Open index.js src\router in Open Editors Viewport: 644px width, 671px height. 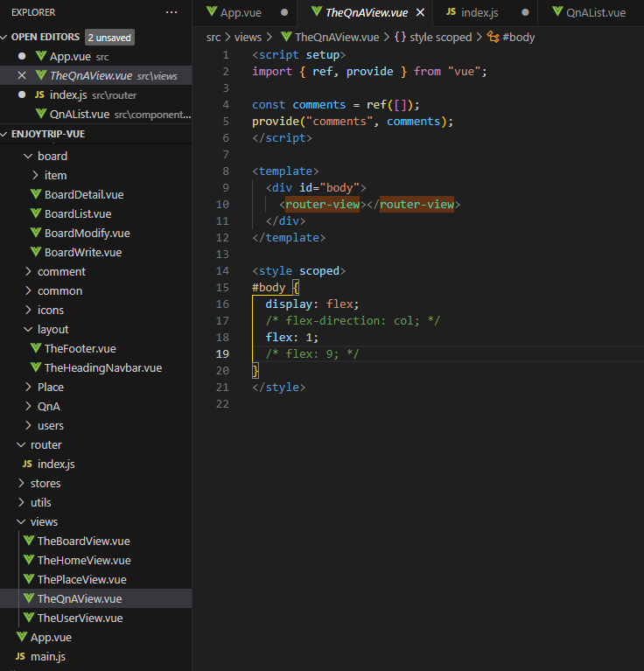coord(96,95)
